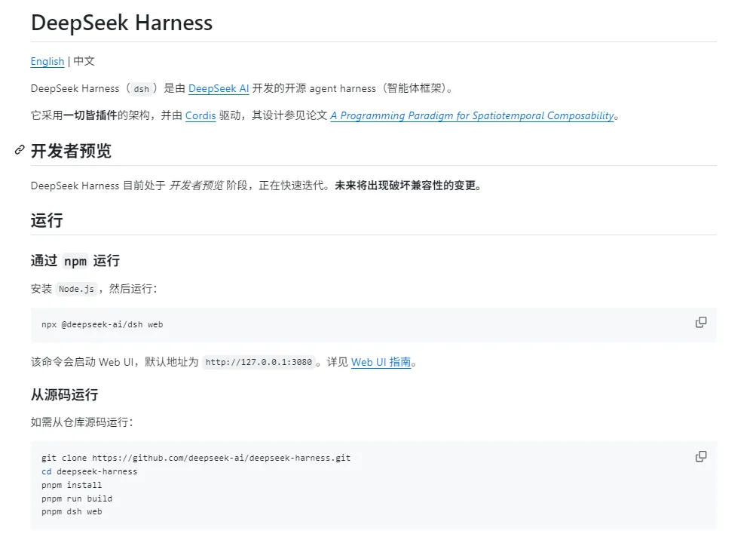Switch to the English README link
Screen dimensions: 756x546
pos(47,61)
